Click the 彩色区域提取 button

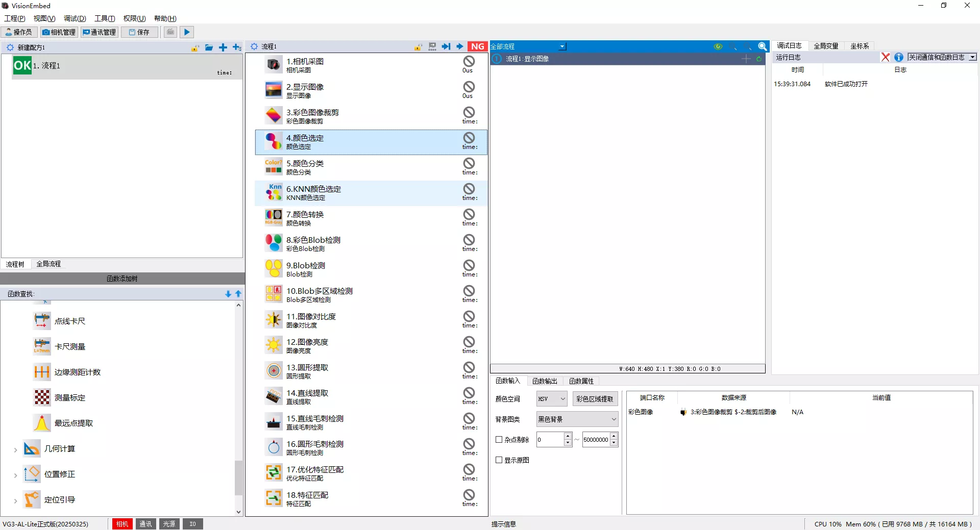pos(595,399)
